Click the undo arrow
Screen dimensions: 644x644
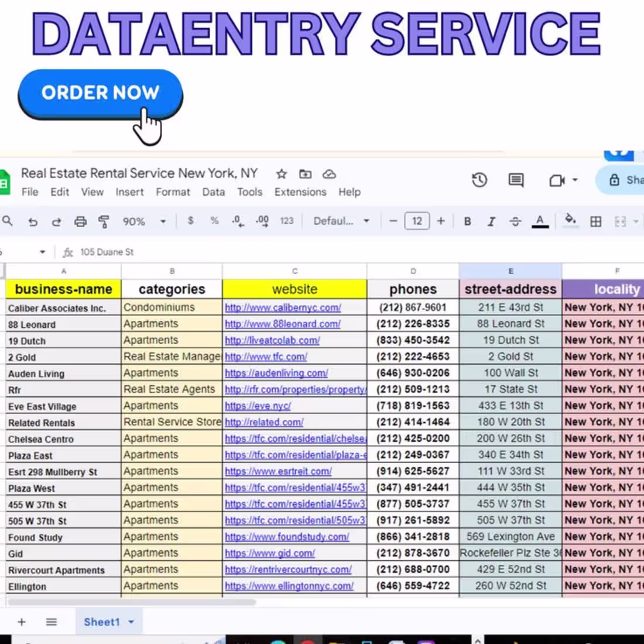coord(33,222)
